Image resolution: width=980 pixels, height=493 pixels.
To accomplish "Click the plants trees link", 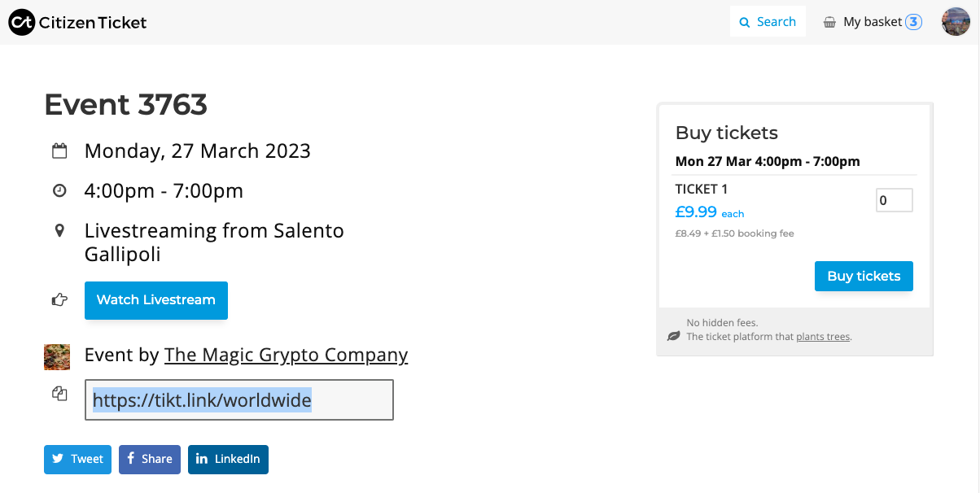I will [x=823, y=336].
